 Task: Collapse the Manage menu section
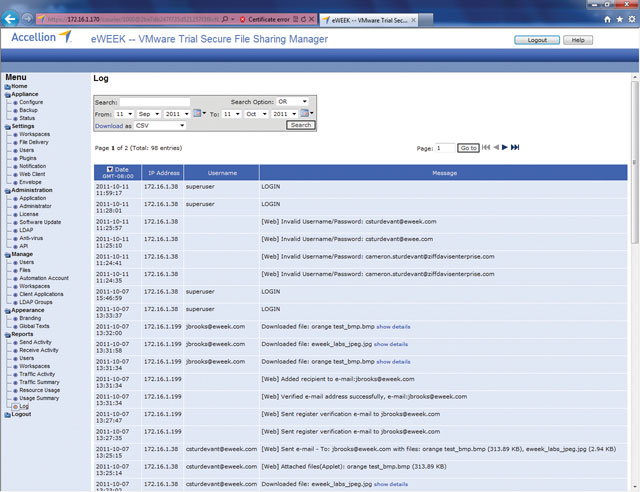pos(8,255)
